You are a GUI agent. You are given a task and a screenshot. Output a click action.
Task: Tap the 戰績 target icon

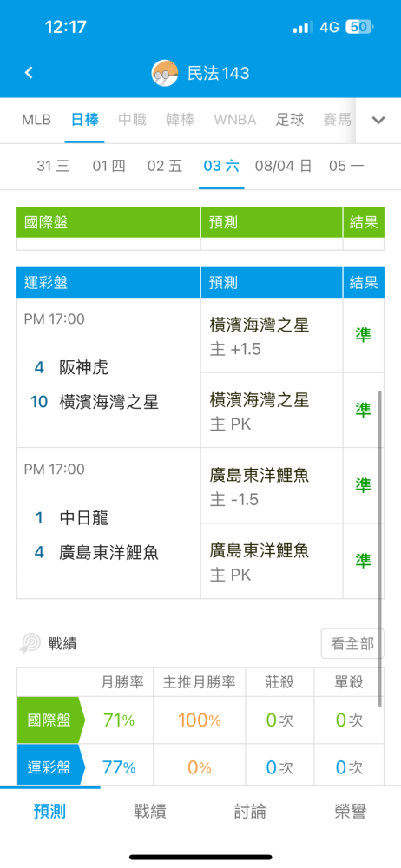click(30, 644)
